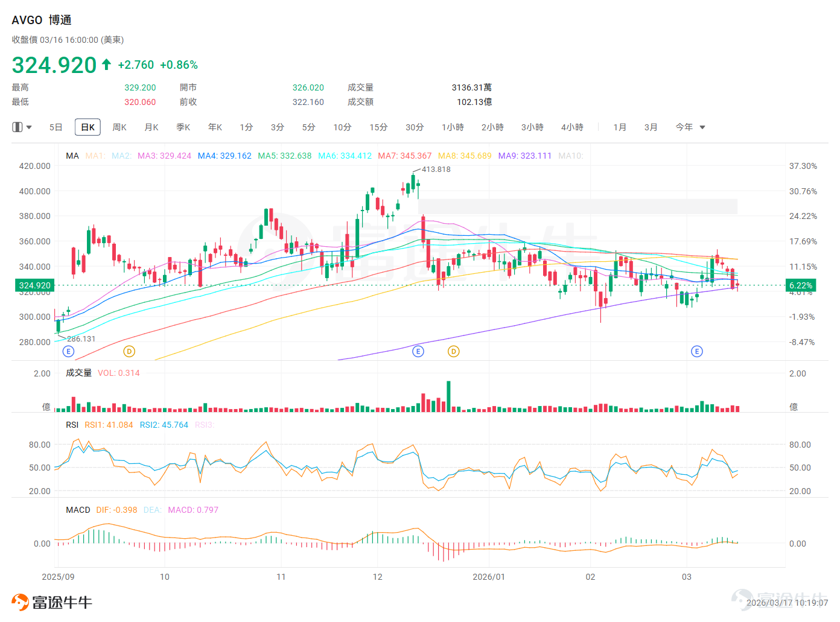Viewport: 840px width, 622px height.
Task: Open the chart layout selector dropdown
Action: point(22,127)
